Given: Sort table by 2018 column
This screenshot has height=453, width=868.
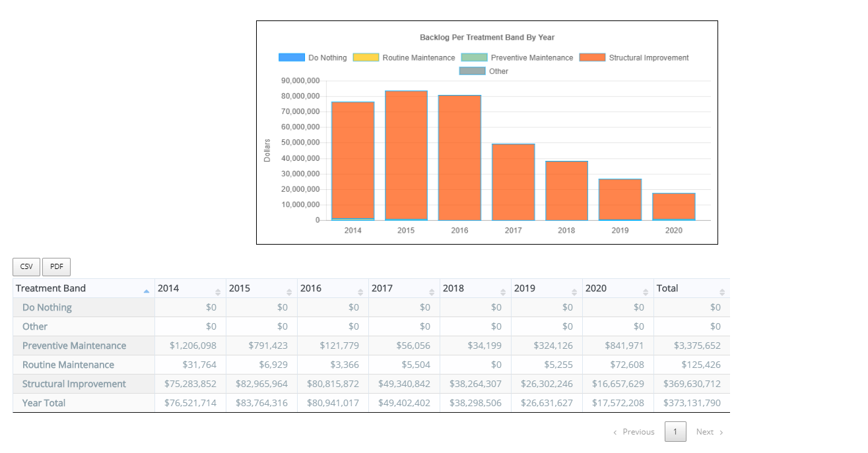Looking at the screenshot, I should point(475,288).
